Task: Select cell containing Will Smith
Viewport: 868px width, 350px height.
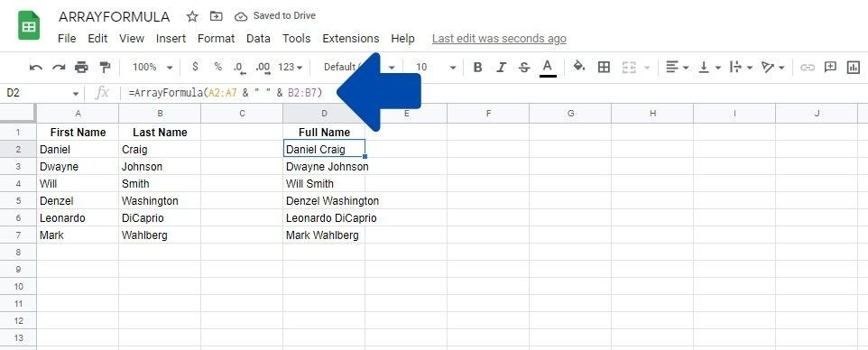Action: 324,184
